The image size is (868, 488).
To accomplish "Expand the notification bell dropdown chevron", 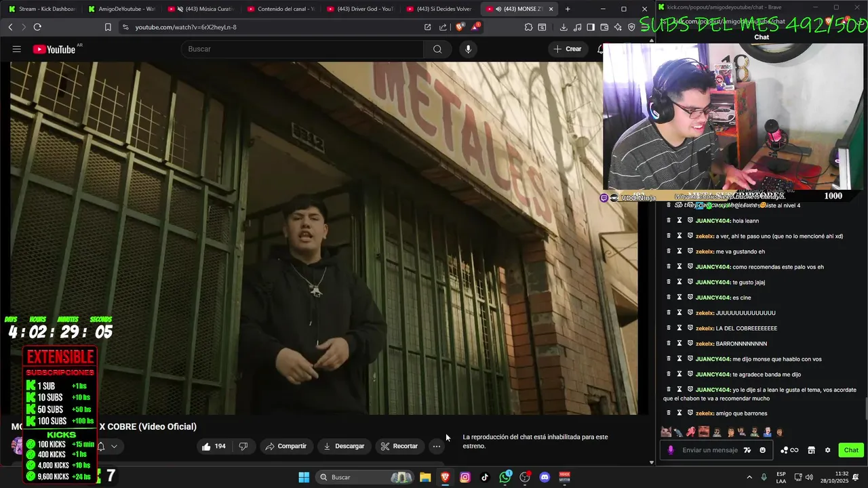I will 114,446.
